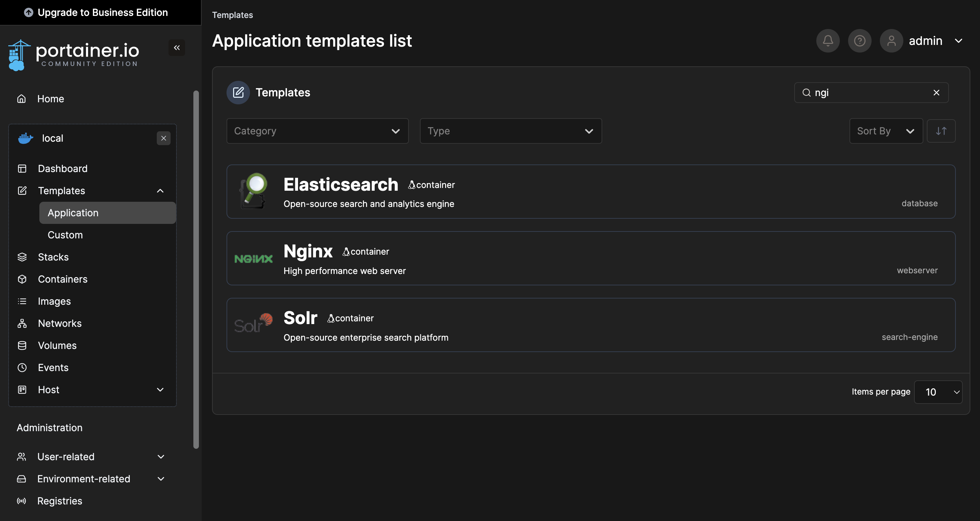Click the 'search-engine' category label
This screenshot has width=980, height=521.
910,337
